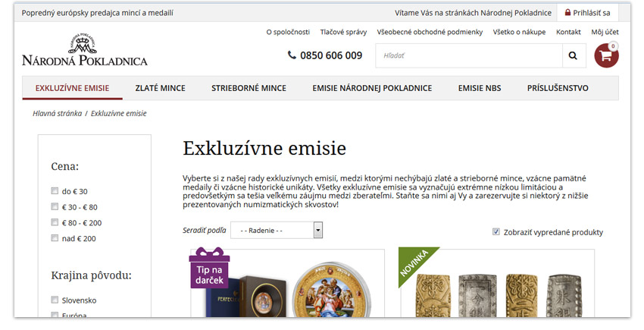Click the Hľadať search field
The width and height of the screenshot is (644, 330).
[x=469, y=55]
